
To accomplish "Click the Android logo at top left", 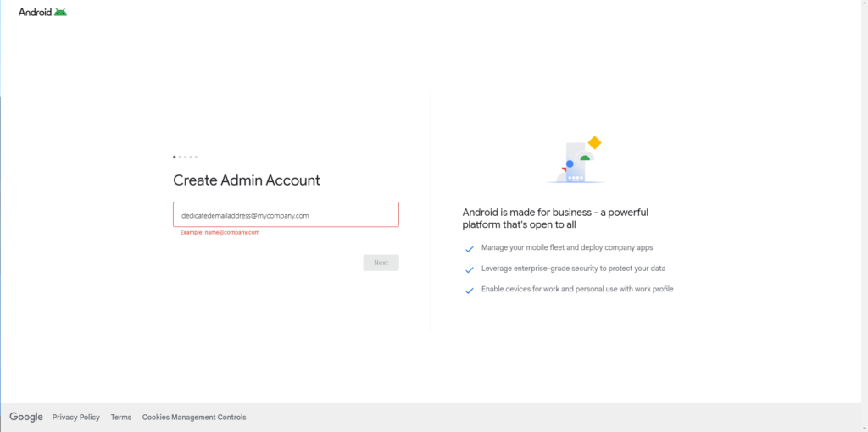I will pos(42,12).
